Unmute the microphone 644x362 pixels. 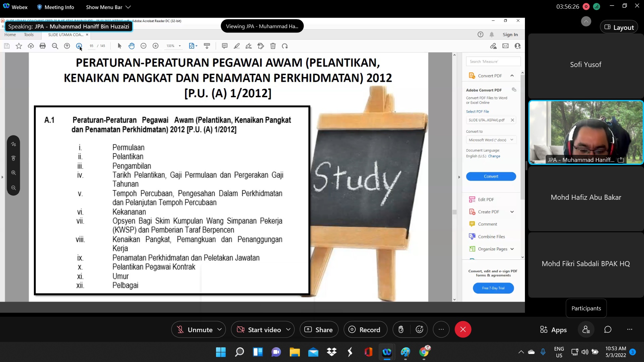(x=195, y=329)
